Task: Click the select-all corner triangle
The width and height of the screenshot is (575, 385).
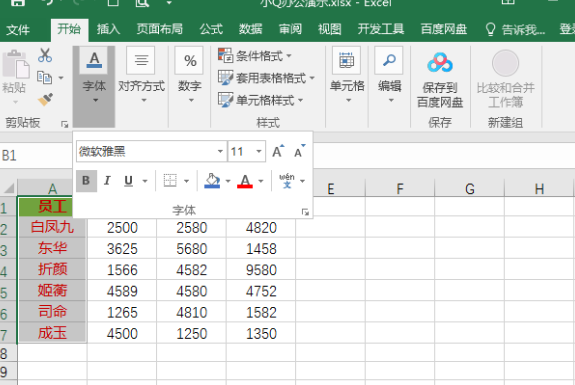Action: [9, 188]
